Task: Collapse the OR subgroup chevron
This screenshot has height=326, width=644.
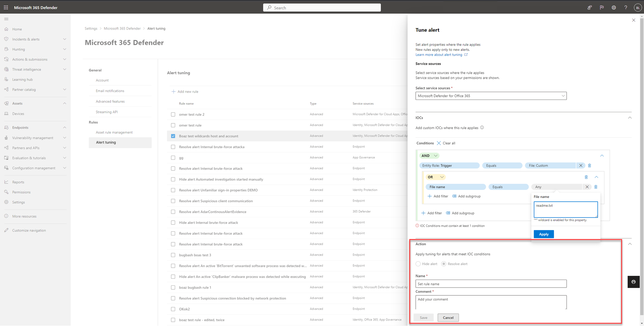Action: (x=596, y=177)
